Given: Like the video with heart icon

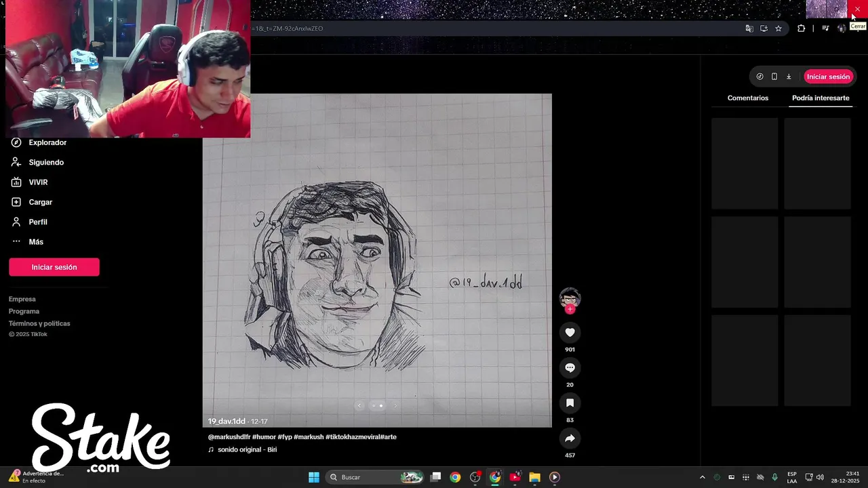Looking at the screenshot, I should point(570,332).
